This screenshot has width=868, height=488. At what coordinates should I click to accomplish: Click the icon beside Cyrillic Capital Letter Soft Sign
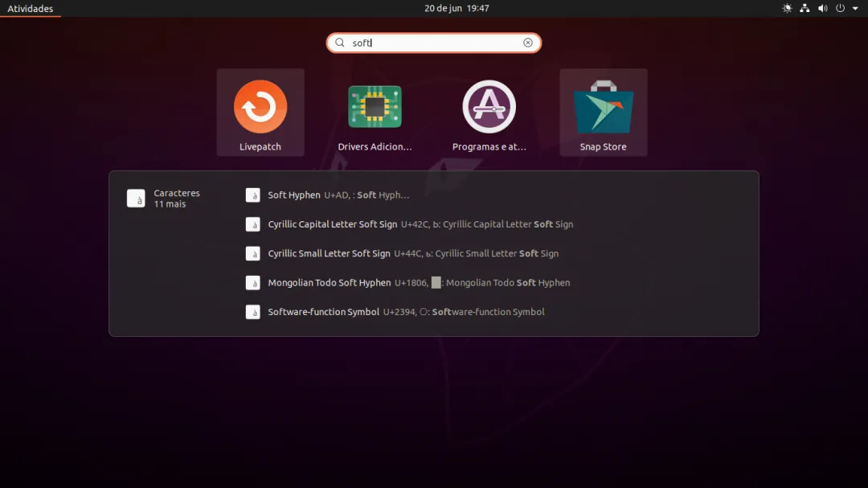click(x=253, y=224)
